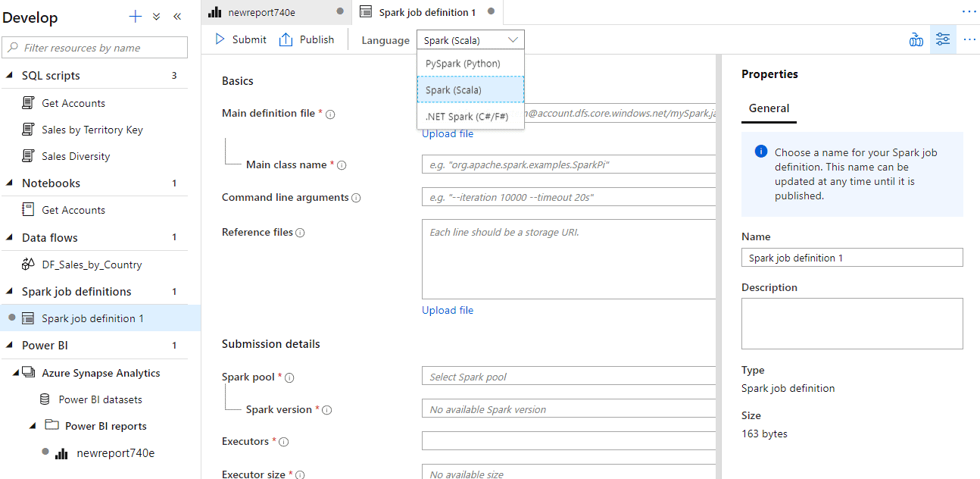980x479 pixels.
Task: Close the Language dropdown showing Spark (Scala)
Action: (470, 40)
